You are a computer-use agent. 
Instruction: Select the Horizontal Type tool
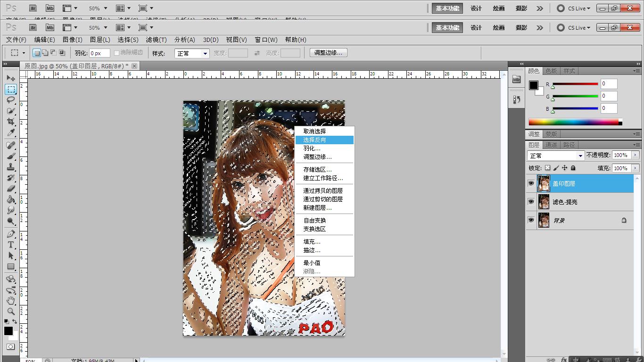10,245
